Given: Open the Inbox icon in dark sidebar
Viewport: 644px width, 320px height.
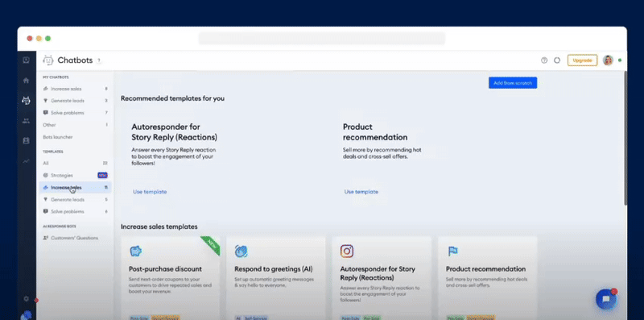Looking at the screenshot, I should coord(26,60).
